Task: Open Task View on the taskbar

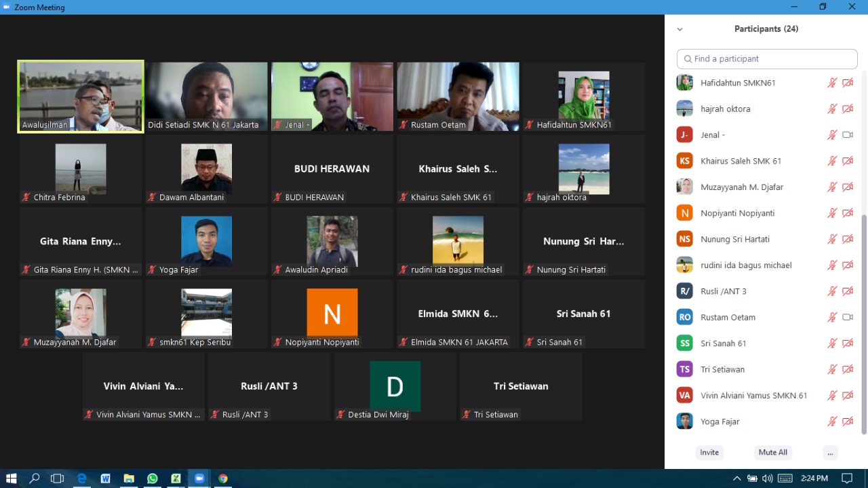Action: (x=57, y=478)
